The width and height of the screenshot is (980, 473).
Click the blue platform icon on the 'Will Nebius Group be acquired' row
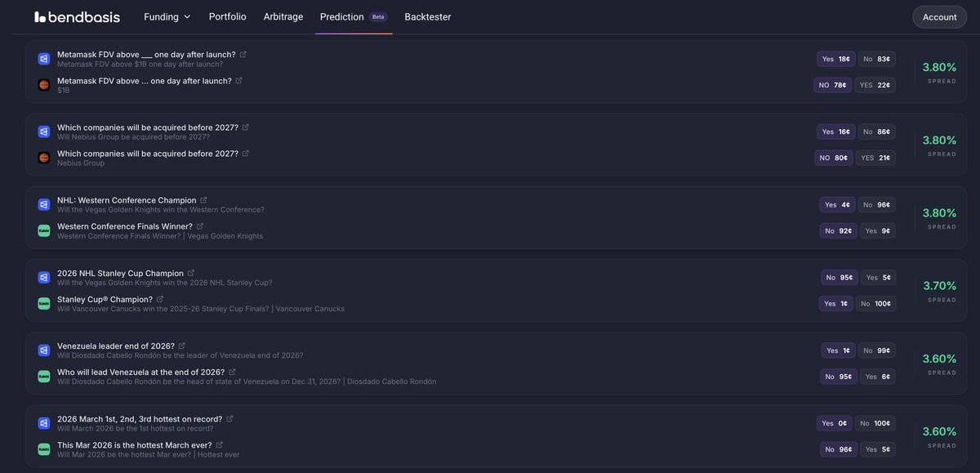44,132
